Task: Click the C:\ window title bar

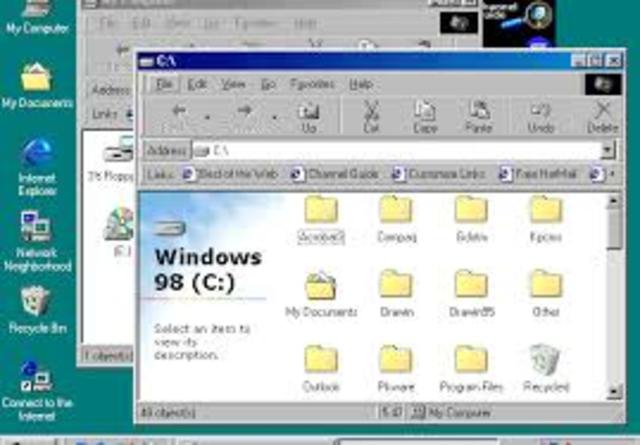Action: tap(355, 61)
